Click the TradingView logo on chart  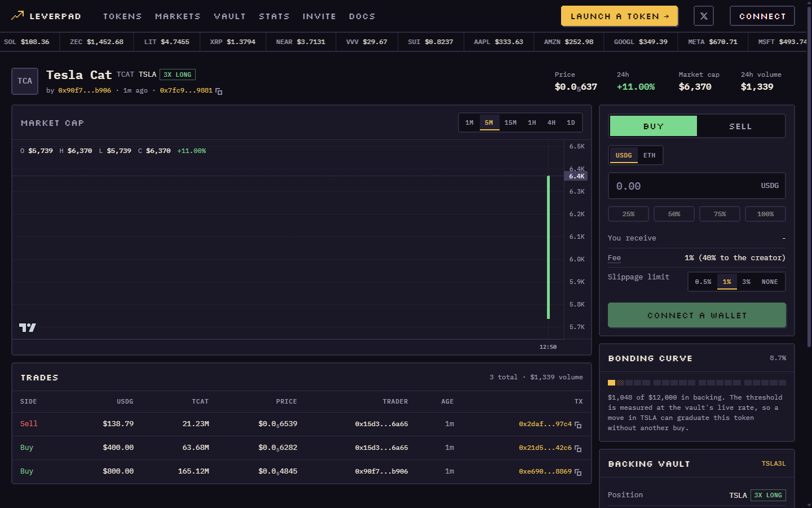coord(27,327)
